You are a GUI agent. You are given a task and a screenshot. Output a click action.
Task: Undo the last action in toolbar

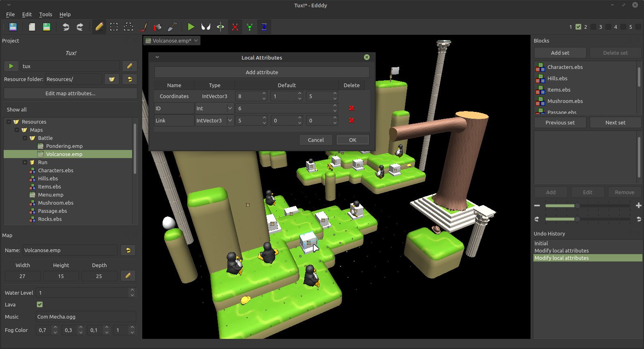pyautogui.click(x=66, y=27)
